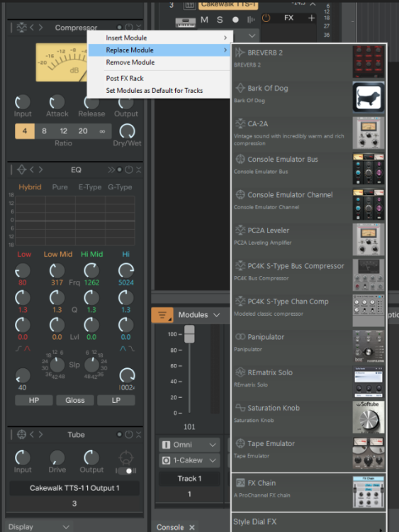
Task: Toggle Compressor module power button
Action: (129, 28)
